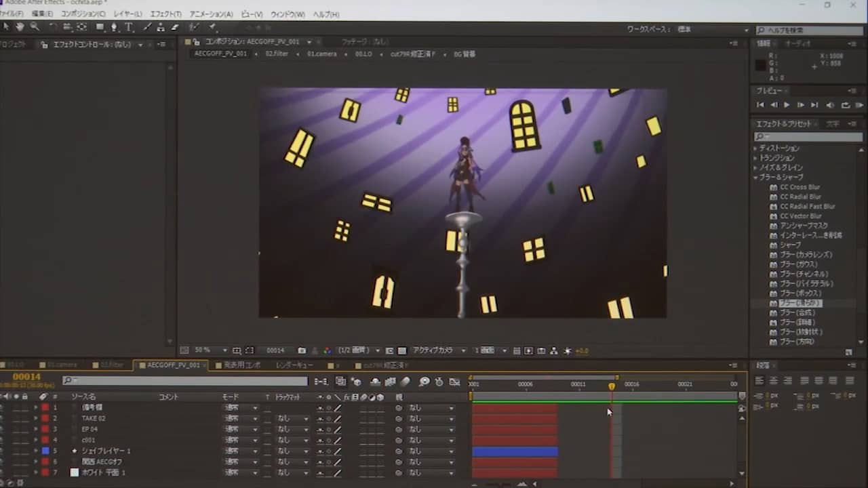This screenshot has height=488, width=868.
Task: Select the Rectangle shape tool
Action: 100,27
